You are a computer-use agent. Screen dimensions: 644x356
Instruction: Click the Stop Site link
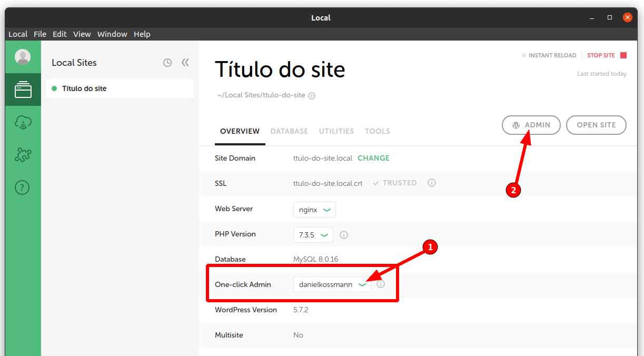(601, 55)
